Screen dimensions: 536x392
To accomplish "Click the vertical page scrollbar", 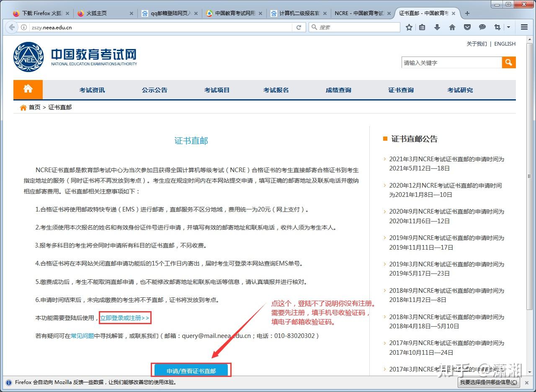I will 531,176.
